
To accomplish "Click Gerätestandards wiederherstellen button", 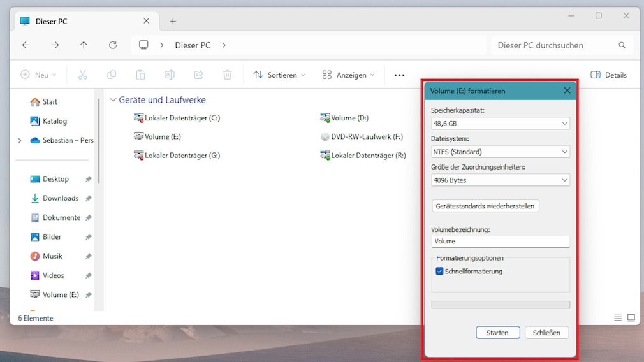I will [485, 206].
